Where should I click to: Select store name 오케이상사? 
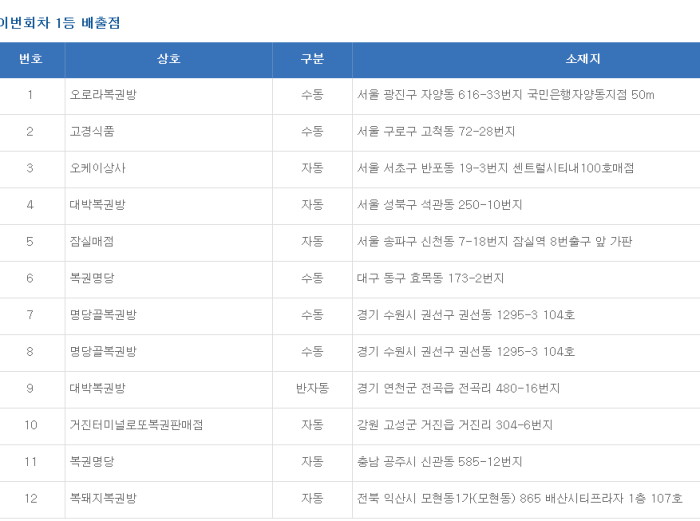tap(98, 168)
